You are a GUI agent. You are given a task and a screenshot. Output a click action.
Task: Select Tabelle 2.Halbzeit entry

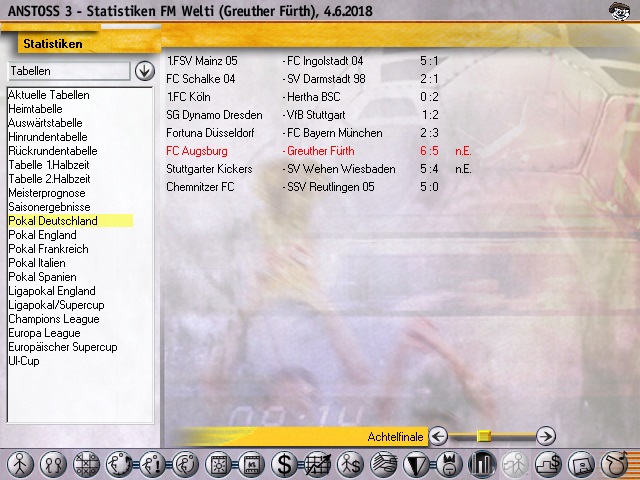49,179
